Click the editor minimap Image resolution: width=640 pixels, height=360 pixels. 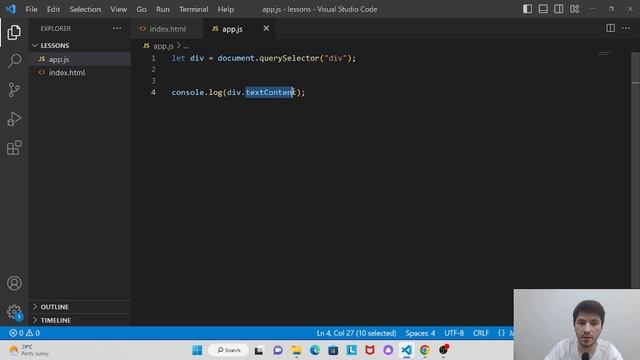pos(604,53)
